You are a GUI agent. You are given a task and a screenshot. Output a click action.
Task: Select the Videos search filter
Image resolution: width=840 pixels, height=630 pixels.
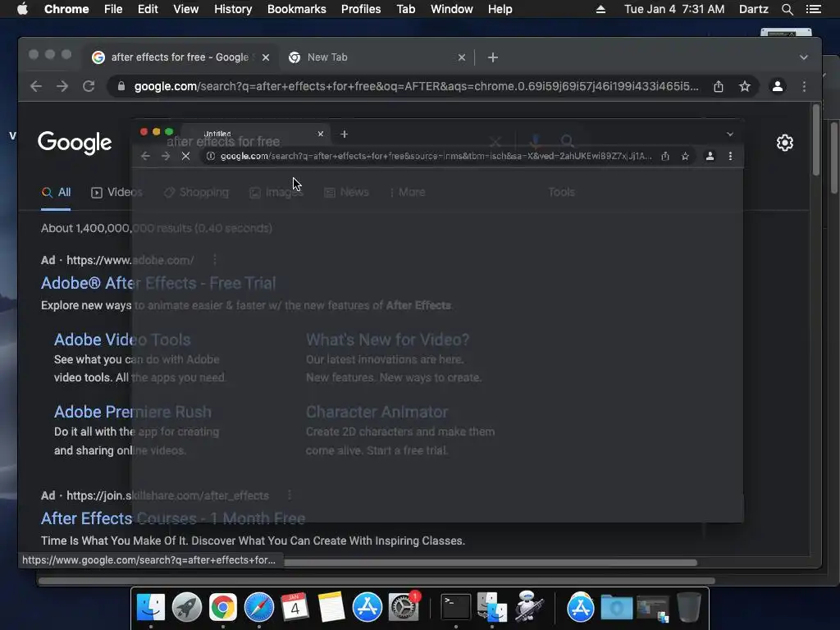[x=116, y=192]
